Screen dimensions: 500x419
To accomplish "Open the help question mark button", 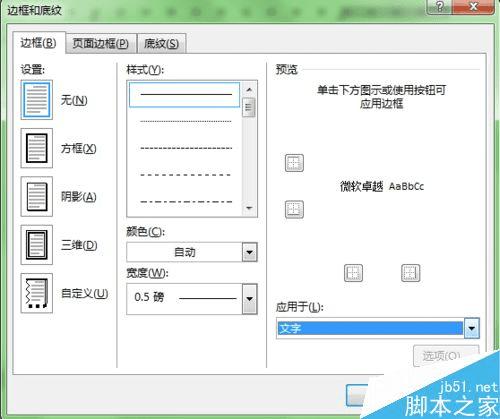I will coord(440,7).
